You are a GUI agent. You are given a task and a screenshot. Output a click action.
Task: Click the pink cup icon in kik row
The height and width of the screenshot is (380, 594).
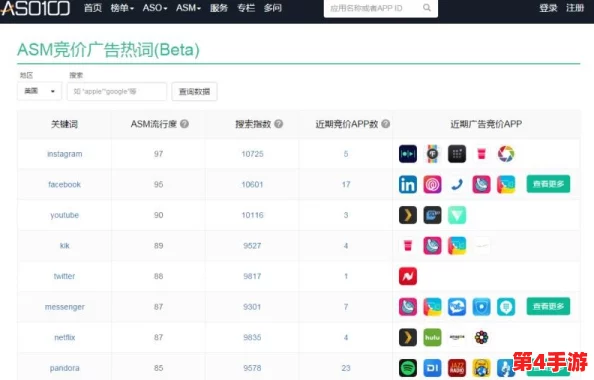(x=408, y=246)
